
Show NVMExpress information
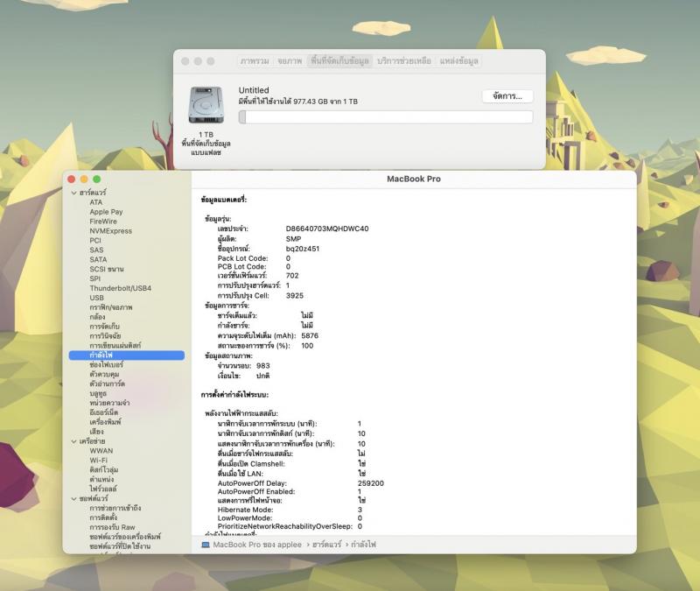click(111, 231)
